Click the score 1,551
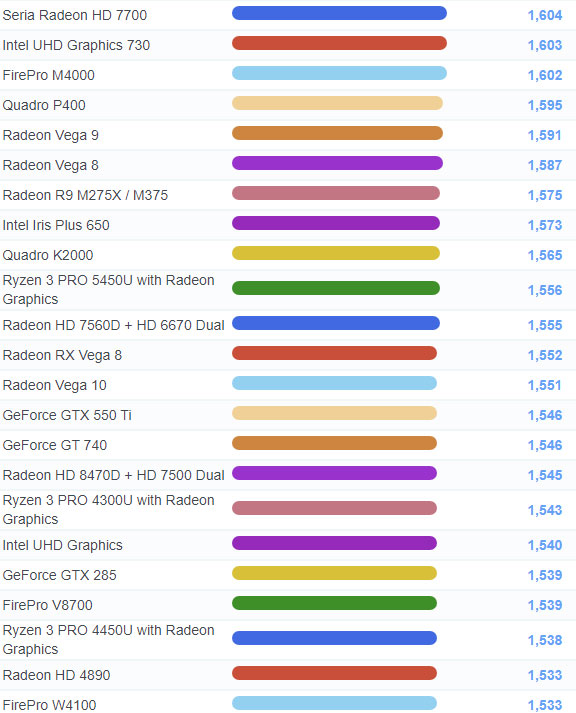 pos(545,386)
